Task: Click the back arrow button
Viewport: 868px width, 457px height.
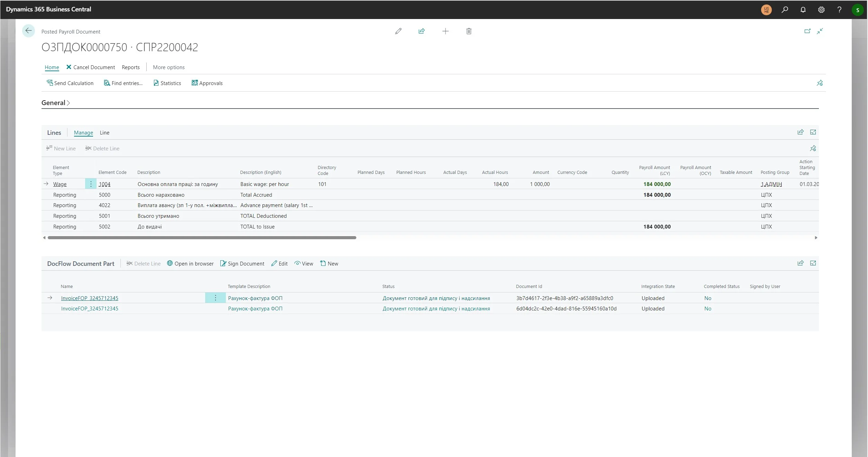Action: 28,31
